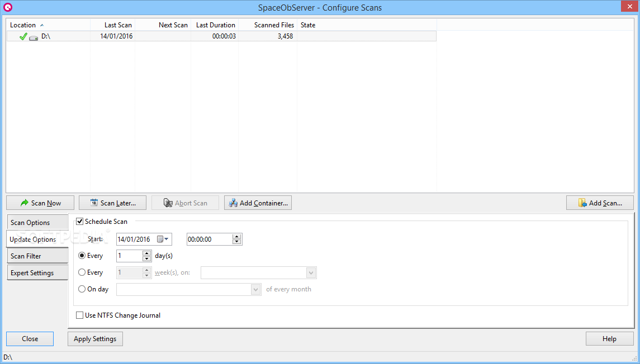Click Add Scan button
640x364 pixels.
[600, 203]
